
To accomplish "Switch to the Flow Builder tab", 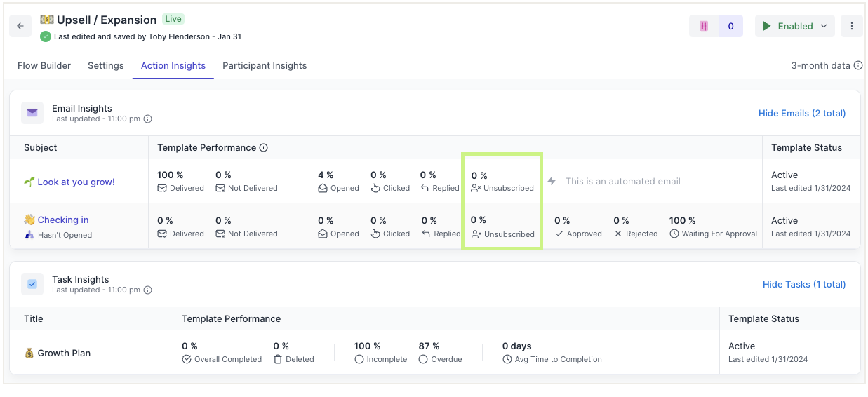I will click(x=44, y=65).
